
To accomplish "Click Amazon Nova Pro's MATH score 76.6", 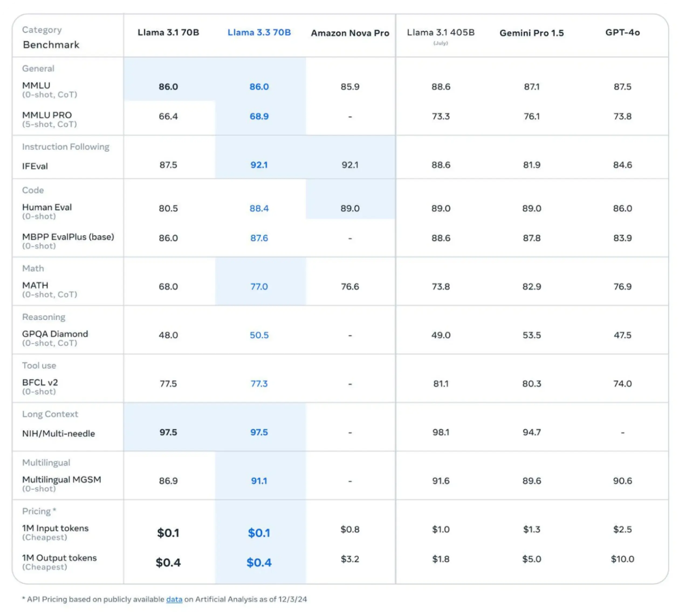I will [x=350, y=286].
